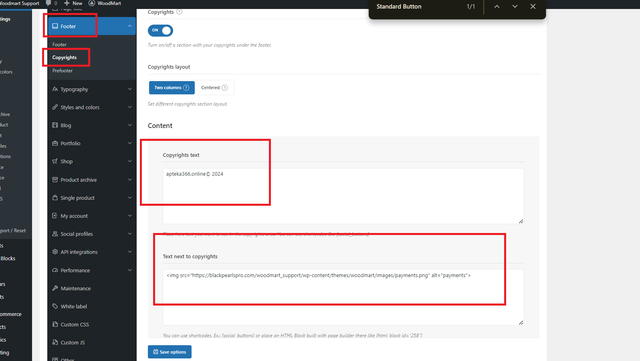The height and width of the screenshot is (361, 640).
Task: Collapse the Footer section chevron
Action: click(x=130, y=26)
